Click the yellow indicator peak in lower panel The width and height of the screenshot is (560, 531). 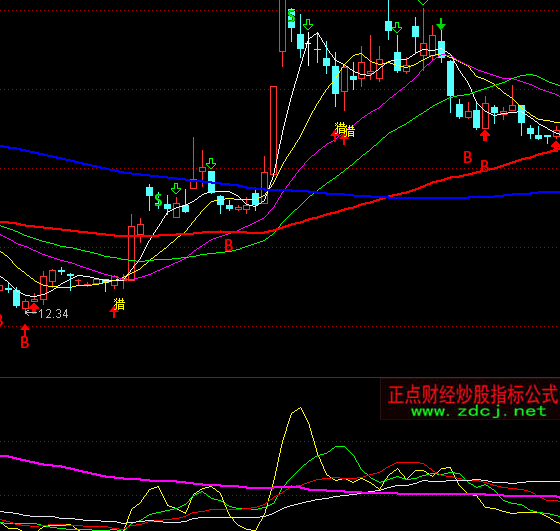click(300, 408)
